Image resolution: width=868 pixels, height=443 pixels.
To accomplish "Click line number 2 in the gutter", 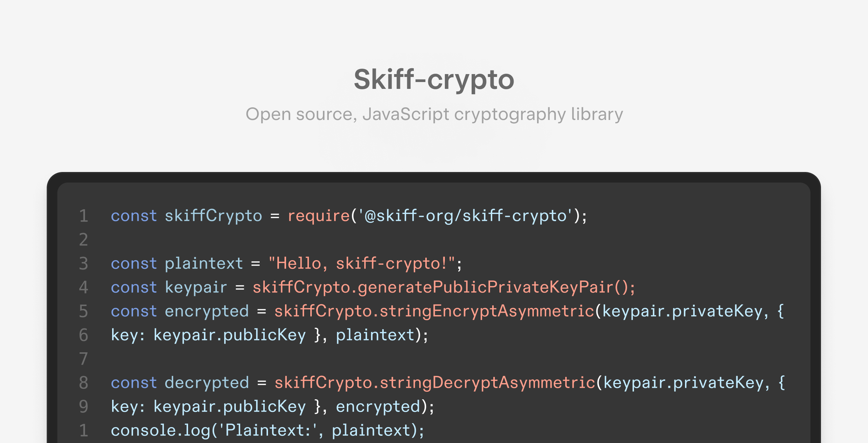I will pos(84,240).
